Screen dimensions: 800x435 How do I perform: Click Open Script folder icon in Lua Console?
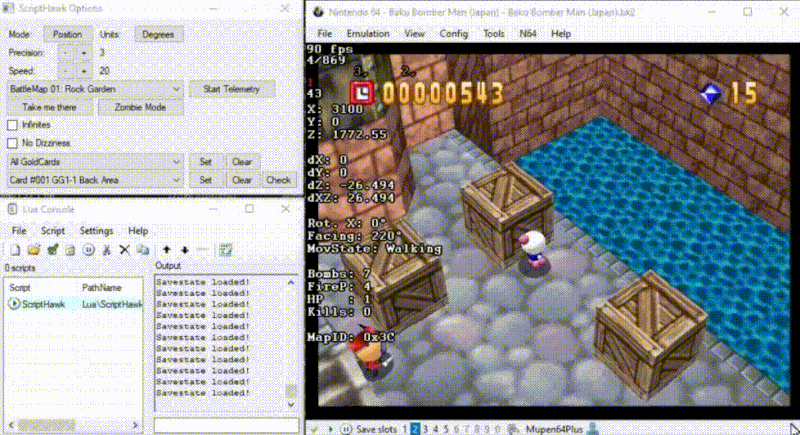(34, 250)
